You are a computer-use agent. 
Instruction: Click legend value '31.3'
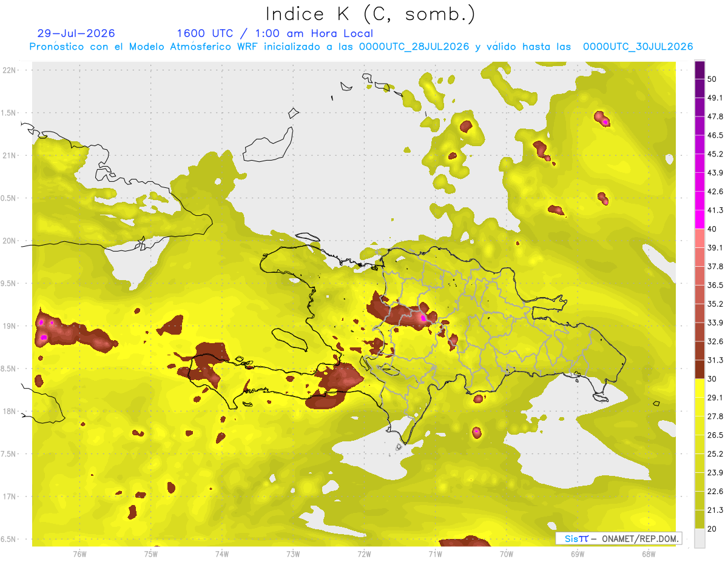pos(715,360)
